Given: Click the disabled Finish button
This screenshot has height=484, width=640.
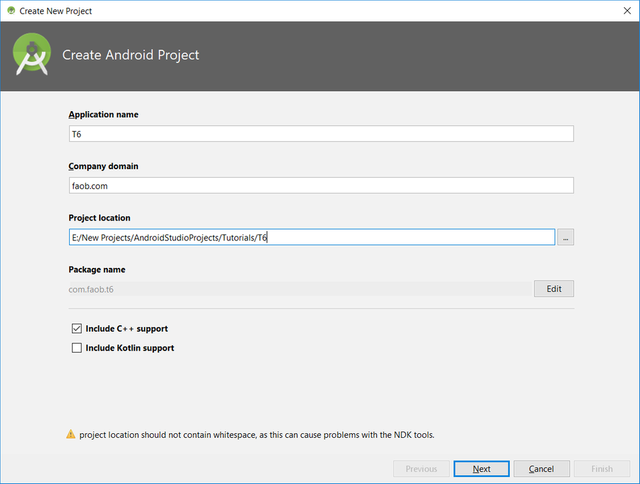Looking at the screenshot, I should coord(602,469).
